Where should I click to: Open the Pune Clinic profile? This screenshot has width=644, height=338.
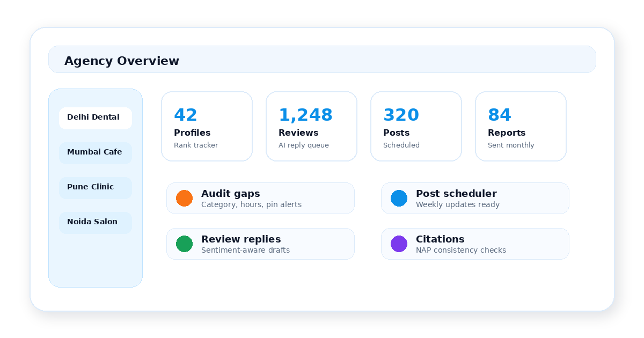pyautogui.click(x=96, y=188)
